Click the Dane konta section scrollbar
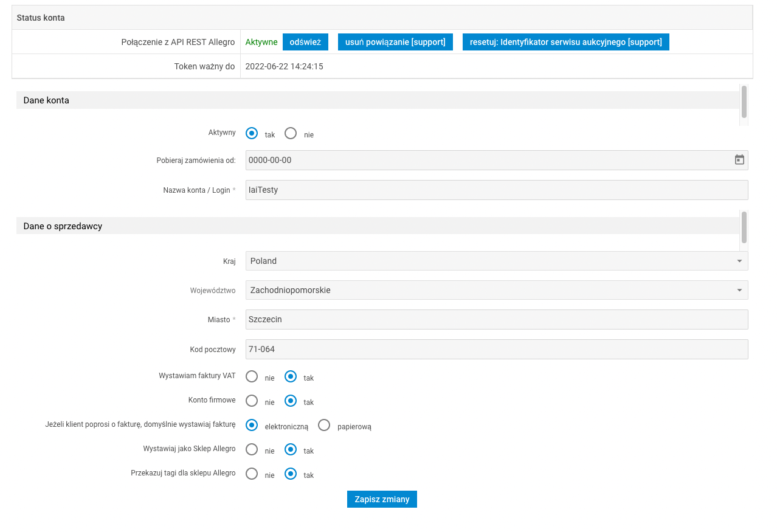The height and width of the screenshot is (532, 777). [744, 102]
